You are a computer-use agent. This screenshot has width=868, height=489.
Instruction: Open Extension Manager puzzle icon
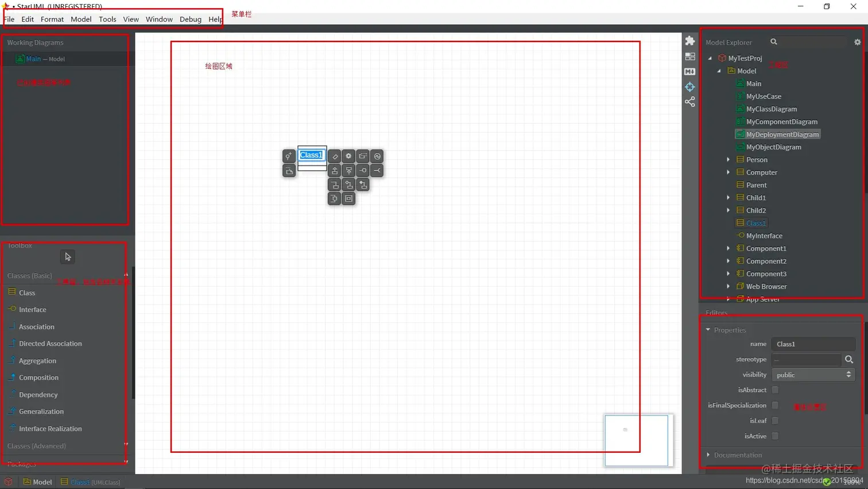[690, 41]
